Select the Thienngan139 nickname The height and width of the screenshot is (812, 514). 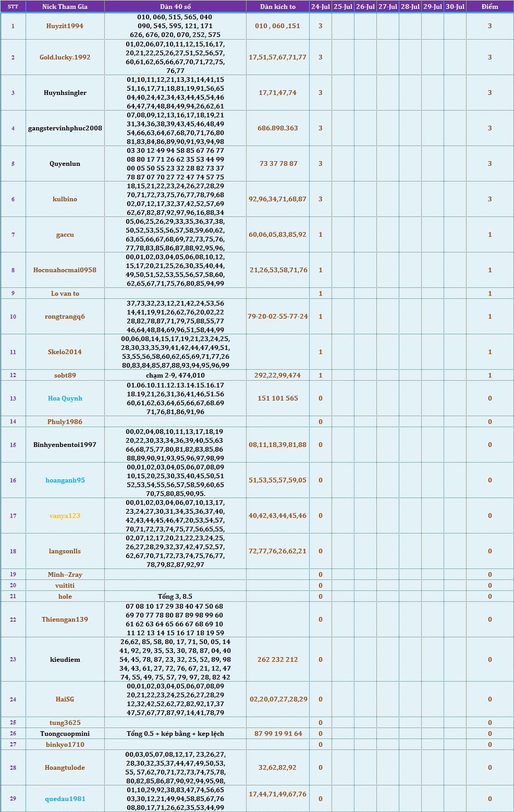tap(65, 620)
